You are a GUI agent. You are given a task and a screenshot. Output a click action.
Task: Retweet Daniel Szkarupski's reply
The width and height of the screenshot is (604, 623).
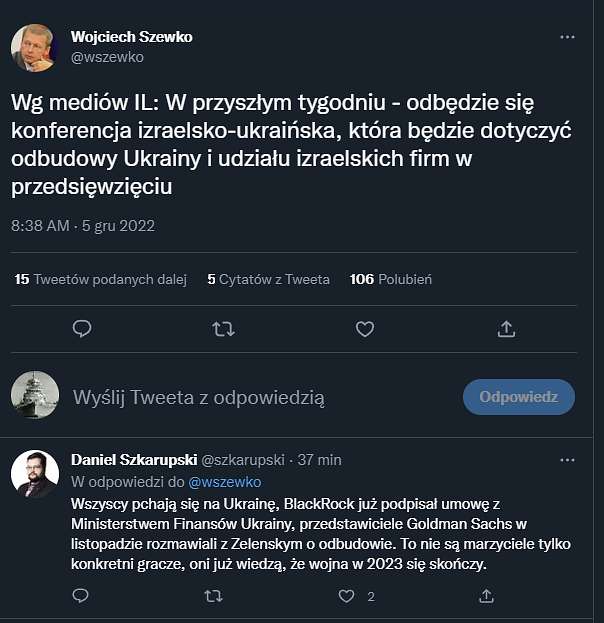213,596
